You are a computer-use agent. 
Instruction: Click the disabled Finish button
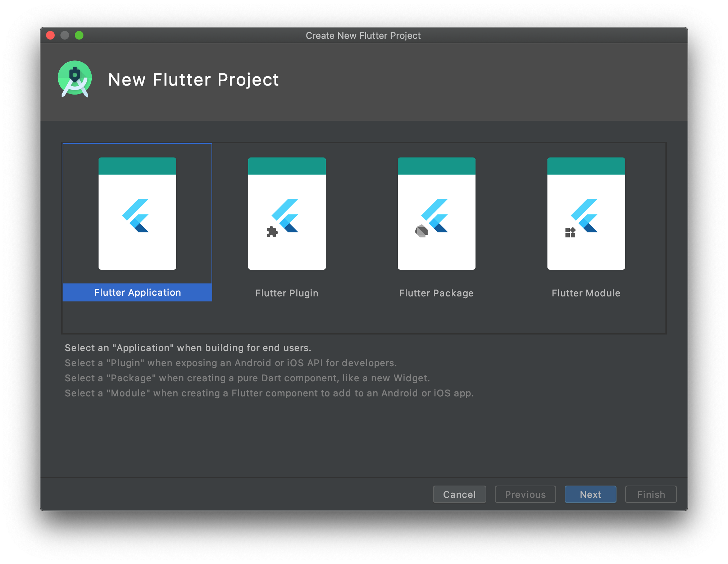[x=651, y=494]
